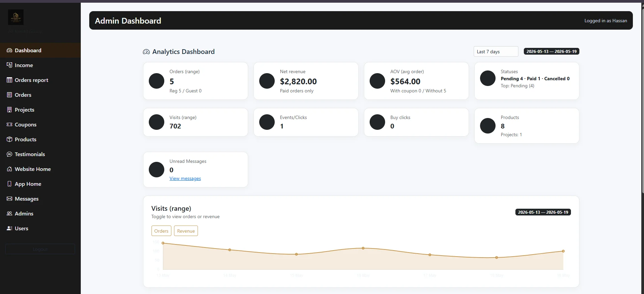Image resolution: width=644 pixels, height=294 pixels.
Task: Click the Statuses card circle icon
Action: coord(488,78)
